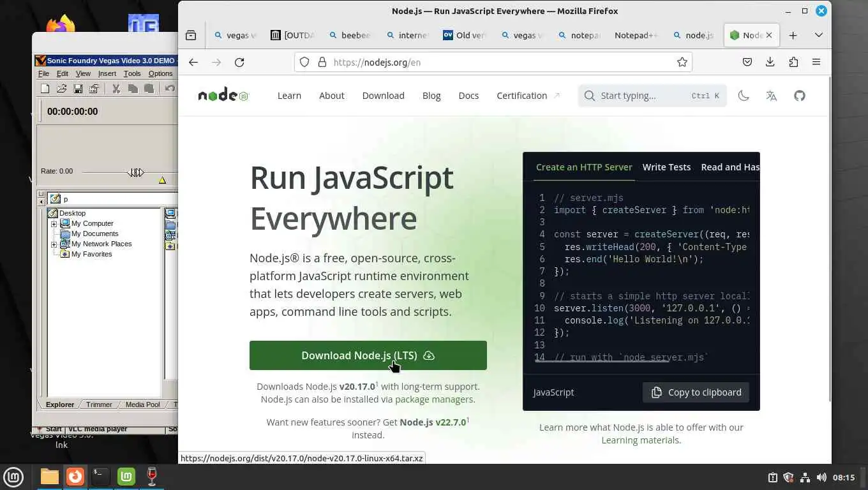This screenshot has height=490, width=868.
Task: Click New project icon in Vegas toolbar
Action: click(x=45, y=89)
